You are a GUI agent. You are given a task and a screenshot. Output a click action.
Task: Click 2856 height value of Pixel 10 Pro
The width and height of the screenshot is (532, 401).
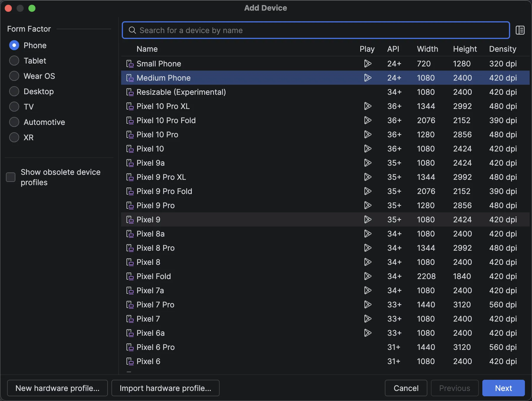click(x=463, y=135)
